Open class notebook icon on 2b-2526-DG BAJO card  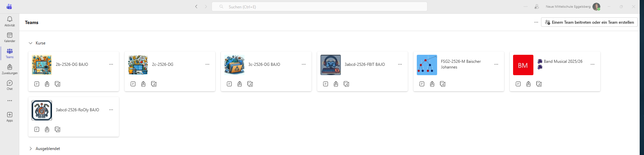click(37, 84)
